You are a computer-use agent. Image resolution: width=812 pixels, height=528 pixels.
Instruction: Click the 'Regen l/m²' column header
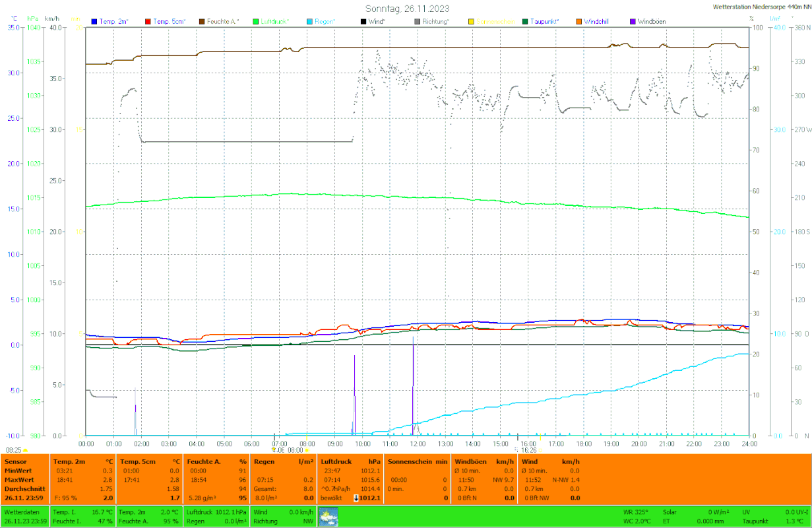(284, 462)
